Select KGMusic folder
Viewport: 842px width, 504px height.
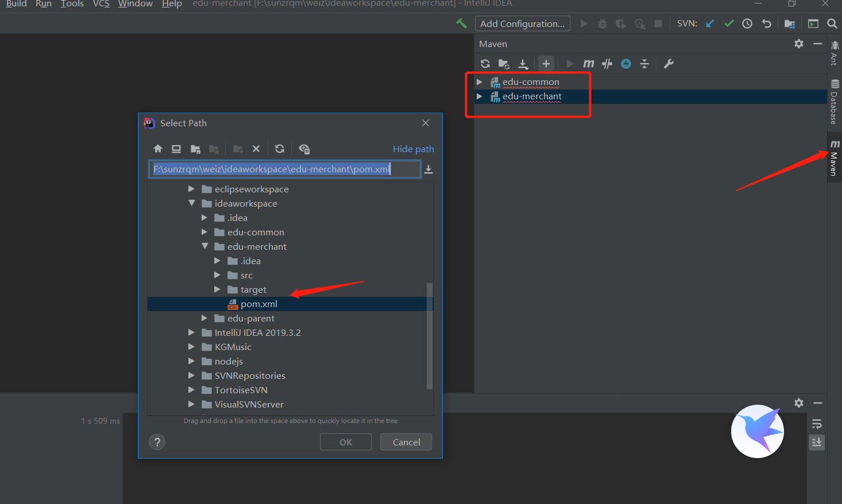click(233, 347)
